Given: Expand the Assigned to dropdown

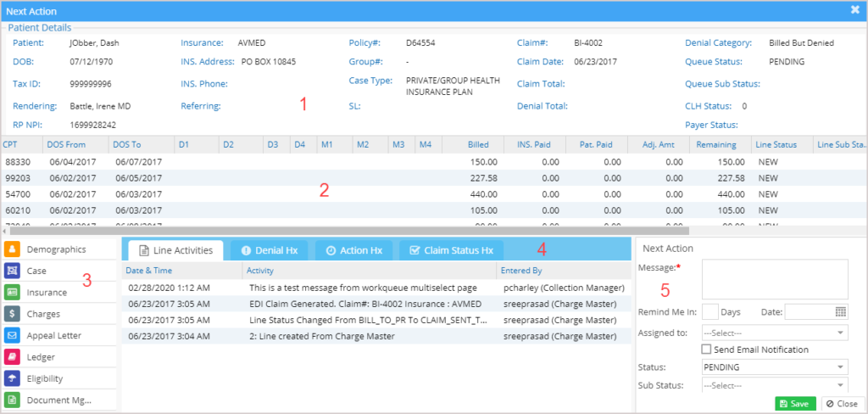Looking at the screenshot, I should [775, 333].
